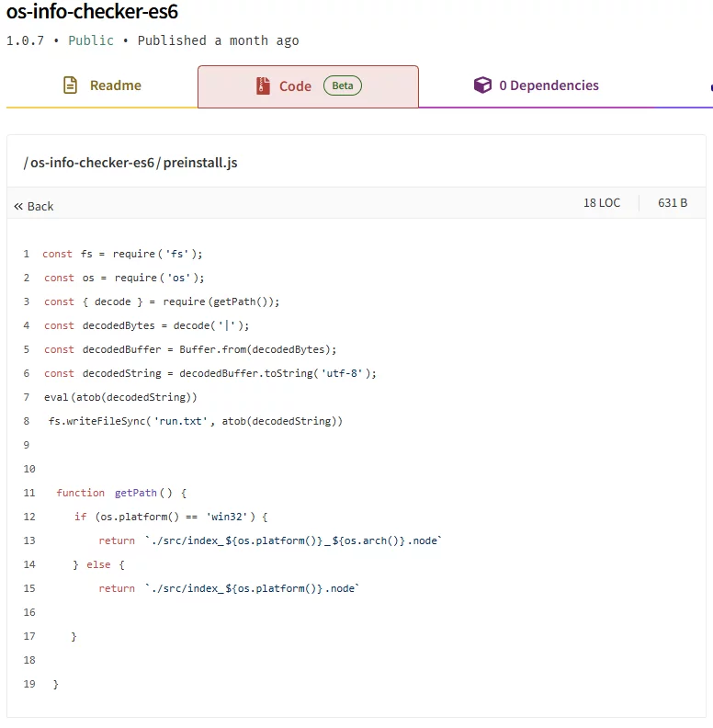Click line 2 requiring 'os'
713x728 pixels.
click(x=124, y=278)
